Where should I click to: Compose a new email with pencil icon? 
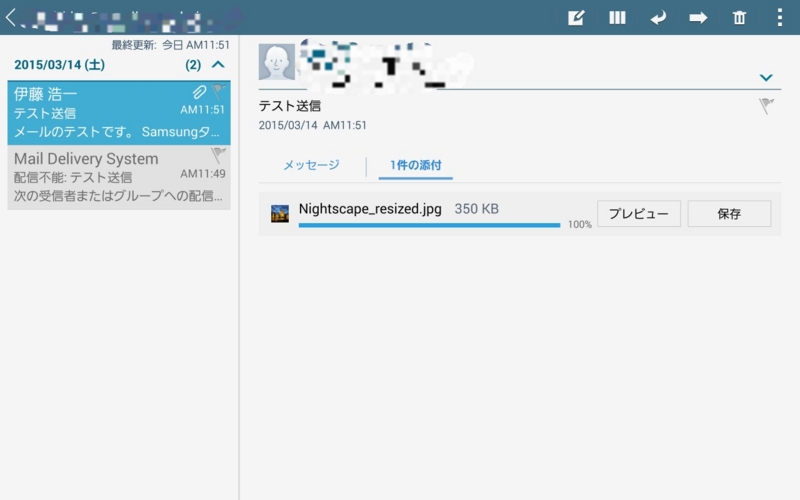576,18
